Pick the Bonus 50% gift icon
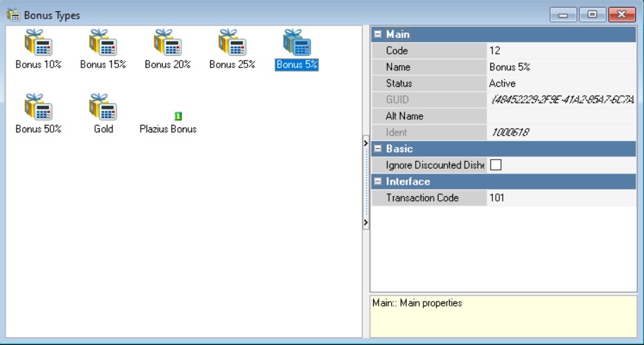Viewport: 644px width, 345px height. 39,107
